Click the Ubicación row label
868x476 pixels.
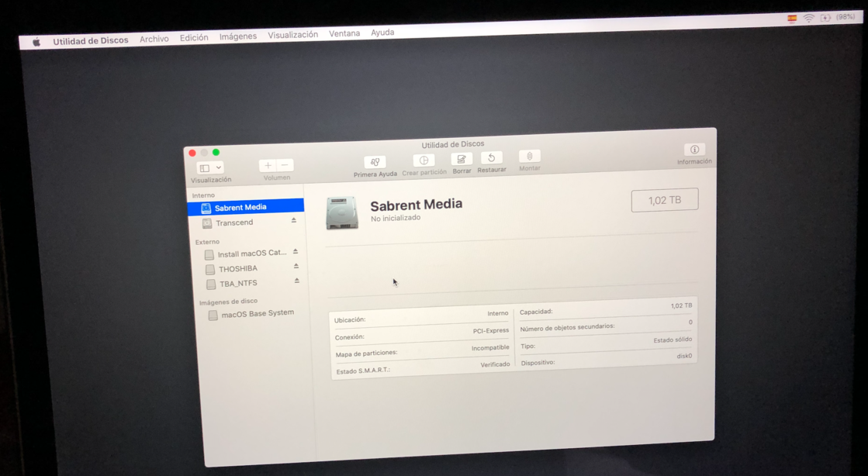pos(350,320)
